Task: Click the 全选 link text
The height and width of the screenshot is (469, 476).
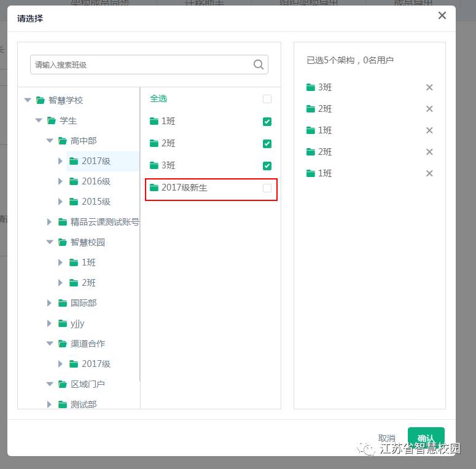Action: coord(158,98)
